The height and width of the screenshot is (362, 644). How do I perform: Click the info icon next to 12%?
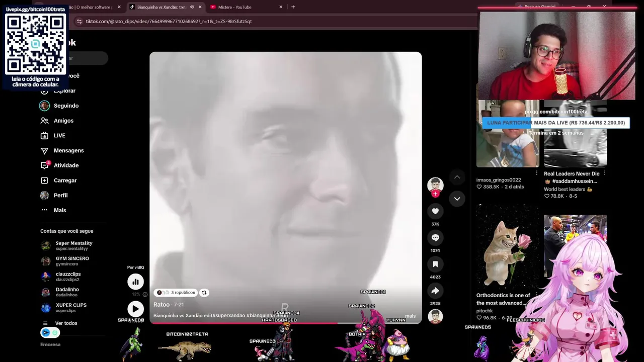coord(145,294)
